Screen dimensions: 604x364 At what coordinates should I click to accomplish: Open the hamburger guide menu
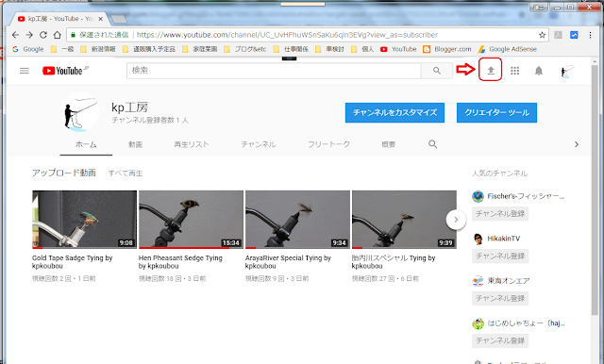tap(25, 71)
